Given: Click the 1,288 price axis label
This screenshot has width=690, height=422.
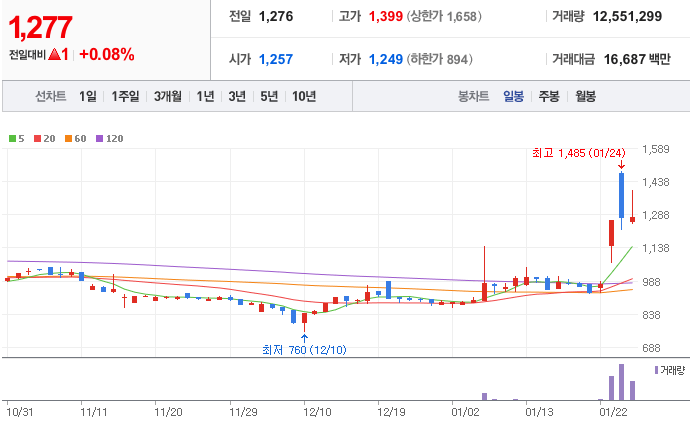Looking at the screenshot, I should click(x=656, y=215).
